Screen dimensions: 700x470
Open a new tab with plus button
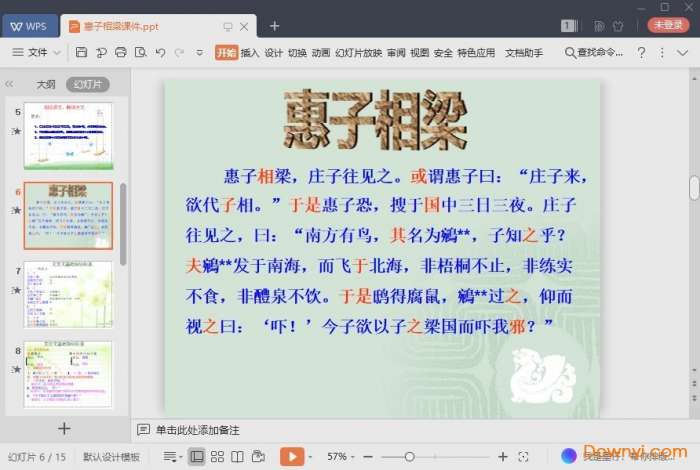(275, 26)
